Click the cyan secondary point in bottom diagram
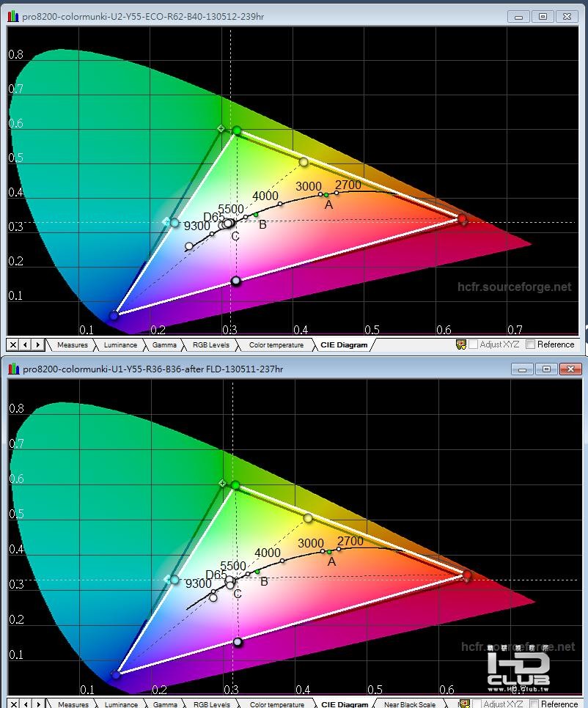Viewport: 588px width, 708px height. 174,579
